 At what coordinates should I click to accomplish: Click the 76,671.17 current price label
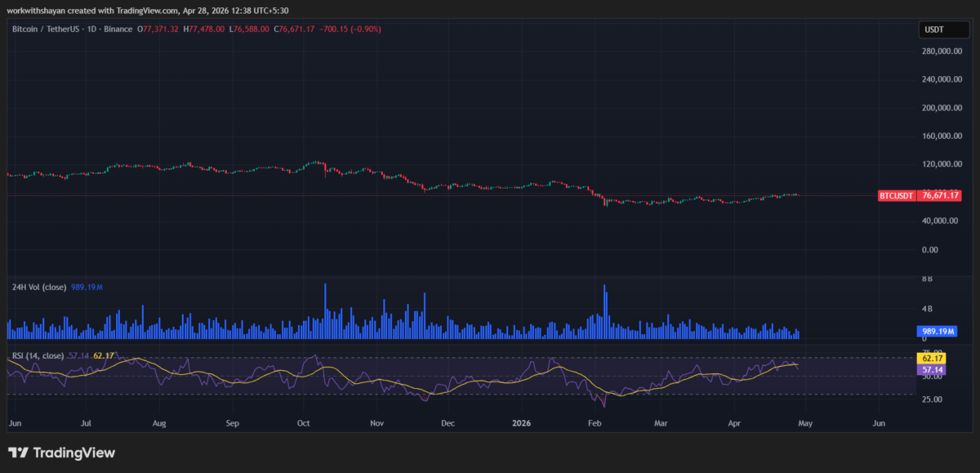coord(938,196)
